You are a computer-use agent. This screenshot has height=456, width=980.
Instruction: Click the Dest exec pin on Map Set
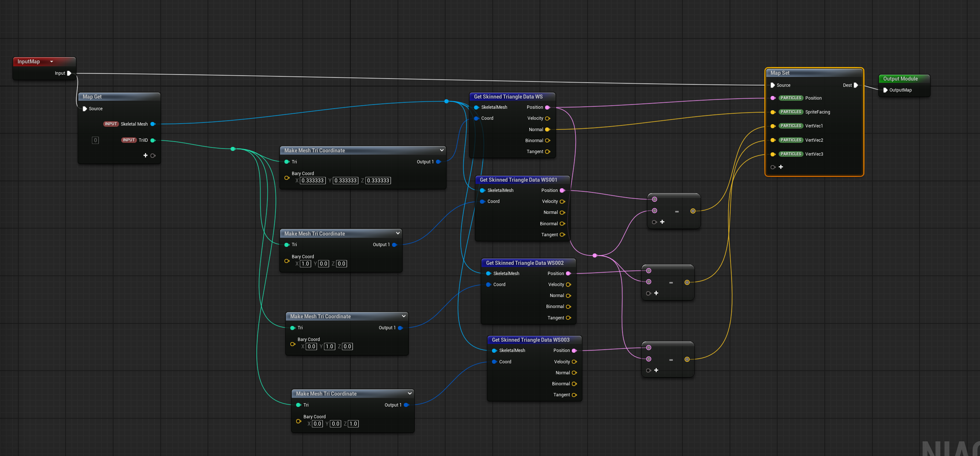(x=856, y=85)
